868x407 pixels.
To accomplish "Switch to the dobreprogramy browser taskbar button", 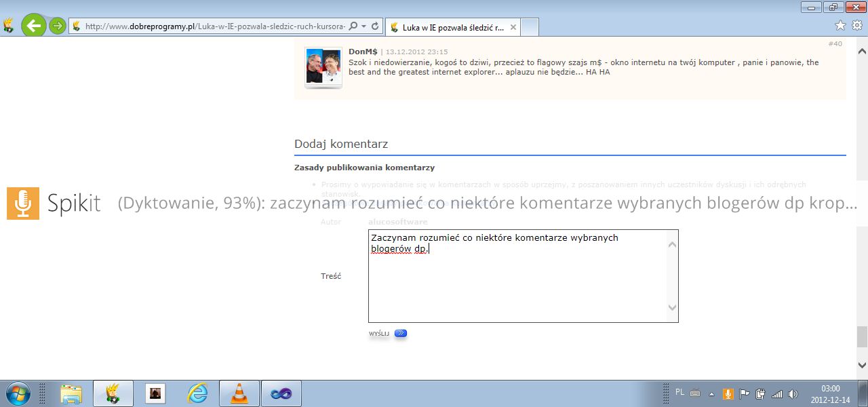I will point(113,393).
